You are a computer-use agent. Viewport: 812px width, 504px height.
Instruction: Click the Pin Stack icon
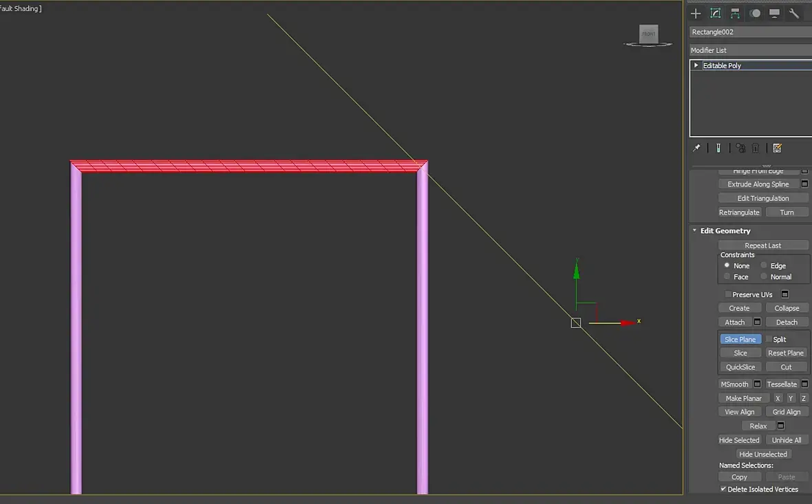(696, 148)
